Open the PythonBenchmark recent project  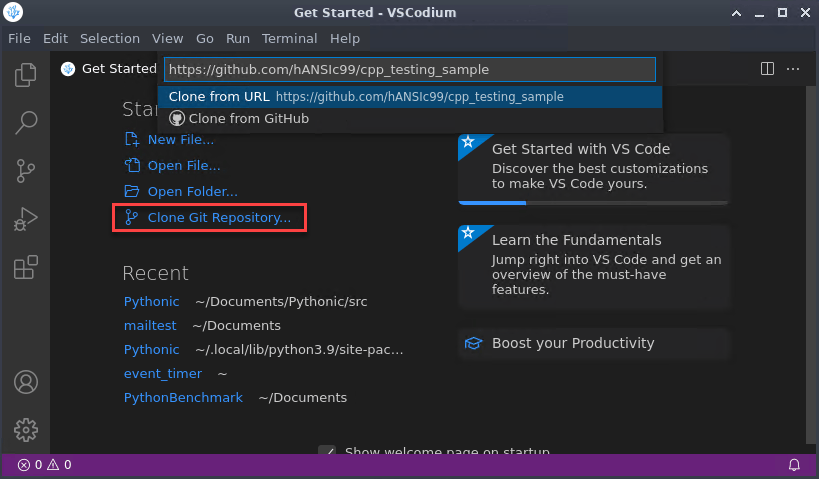point(183,397)
